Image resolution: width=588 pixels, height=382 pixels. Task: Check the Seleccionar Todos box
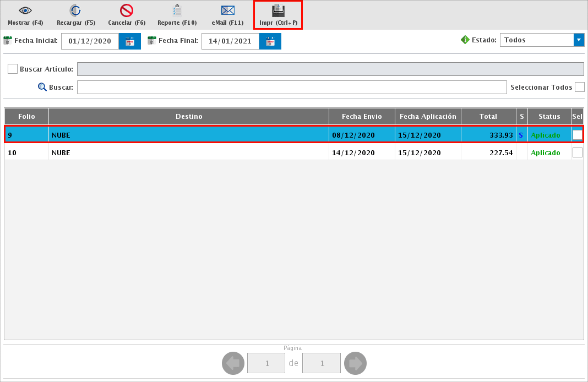coord(579,87)
